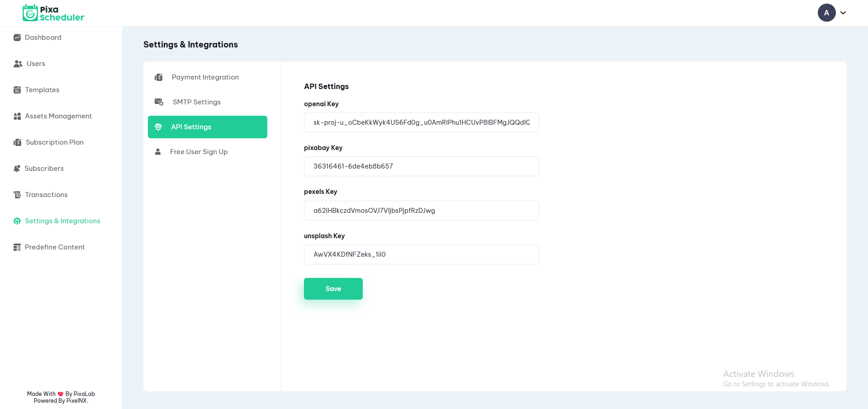The image size is (868, 409).
Task: Click the SMTP Settings envelope icon
Action: (x=159, y=102)
